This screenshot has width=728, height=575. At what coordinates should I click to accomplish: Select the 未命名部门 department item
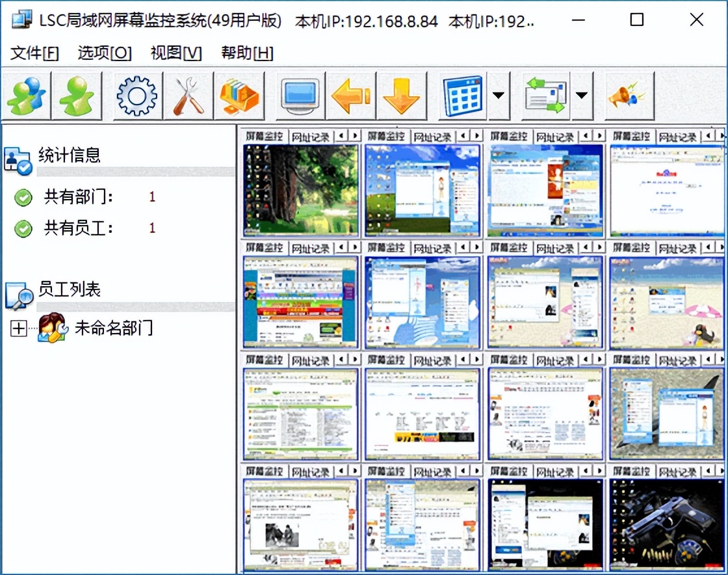click(x=113, y=328)
